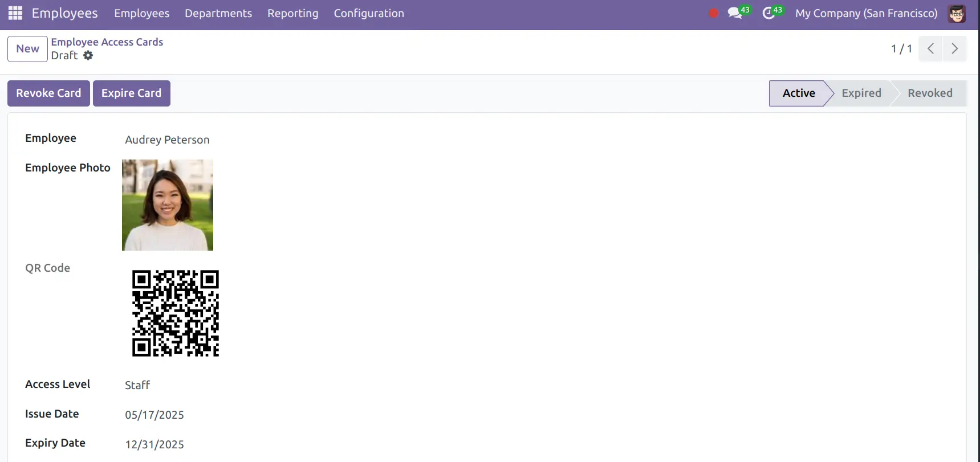Open the Departments menu

click(x=218, y=13)
